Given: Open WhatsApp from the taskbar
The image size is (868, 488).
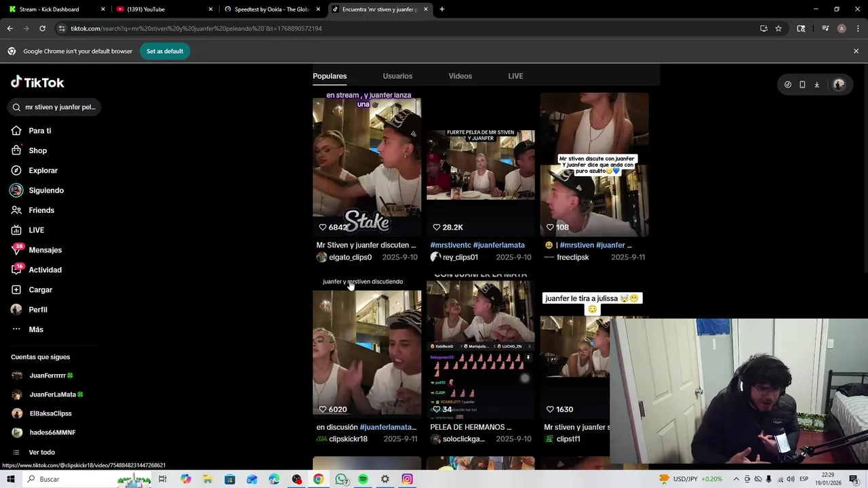Looking at the screenshot, I should (341, 479).
